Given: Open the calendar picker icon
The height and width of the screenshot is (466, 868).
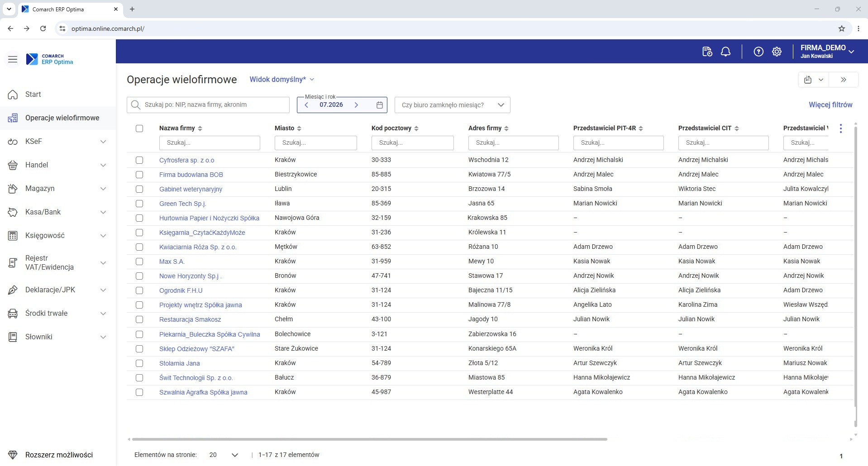Looking at the screenshot, I should pyautogui.click(x=380, y=105).
